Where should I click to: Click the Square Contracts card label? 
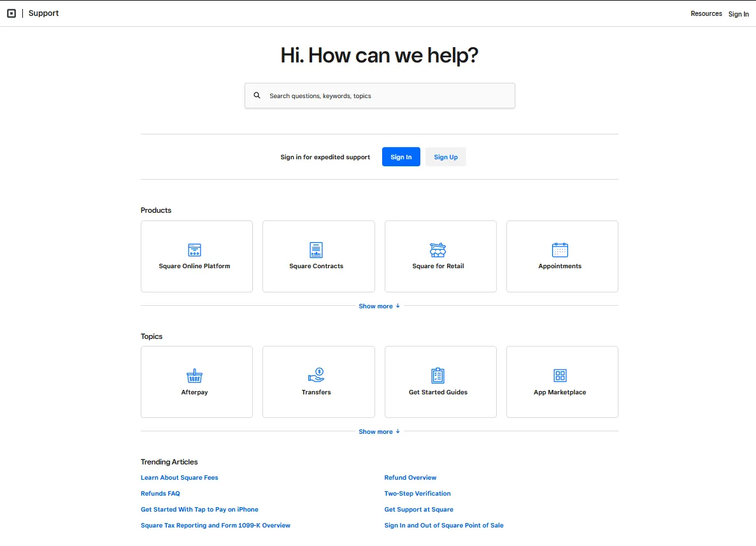coord(317,266)
